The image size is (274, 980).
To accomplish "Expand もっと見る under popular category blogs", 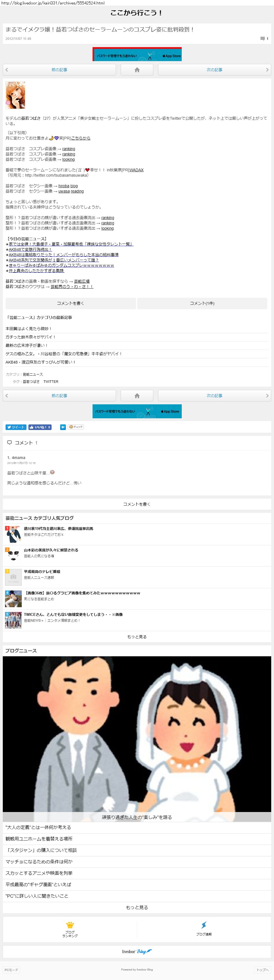I will coord(137,637).
